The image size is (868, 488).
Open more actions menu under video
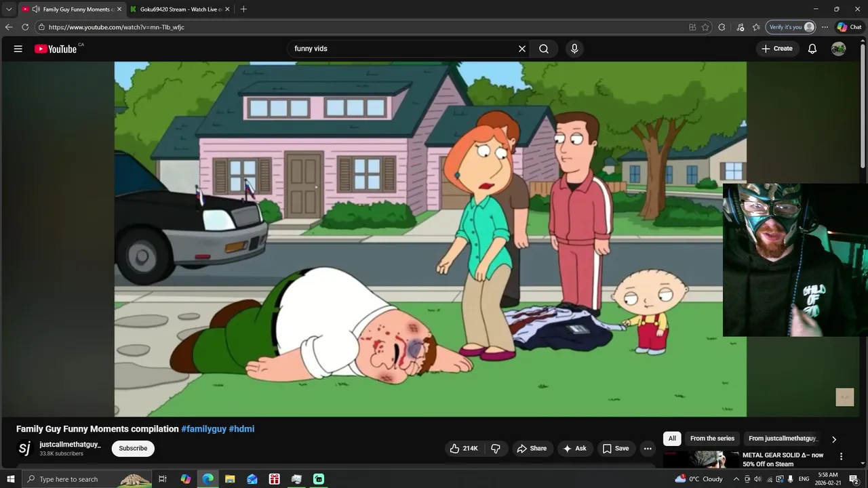pos(648,448)
